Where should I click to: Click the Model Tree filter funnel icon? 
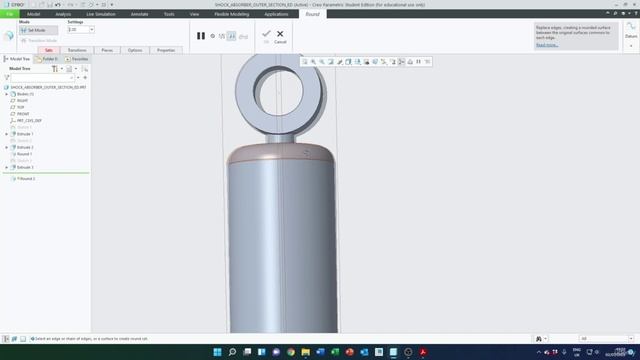(7, 78)
